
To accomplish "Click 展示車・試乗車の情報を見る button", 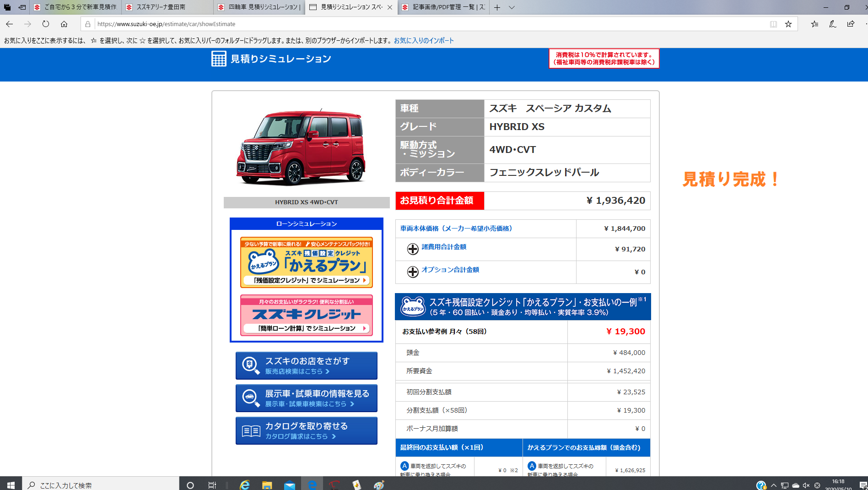I will 307,398.
